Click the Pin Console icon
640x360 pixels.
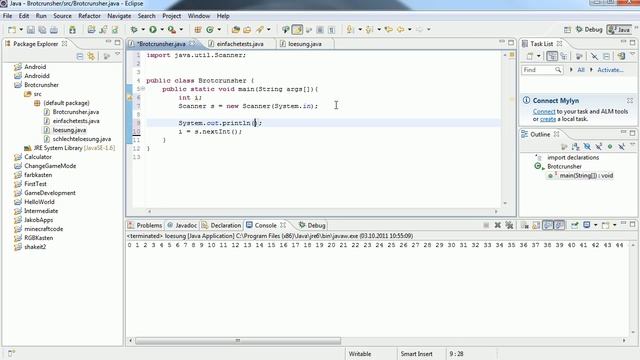(574, 225)
